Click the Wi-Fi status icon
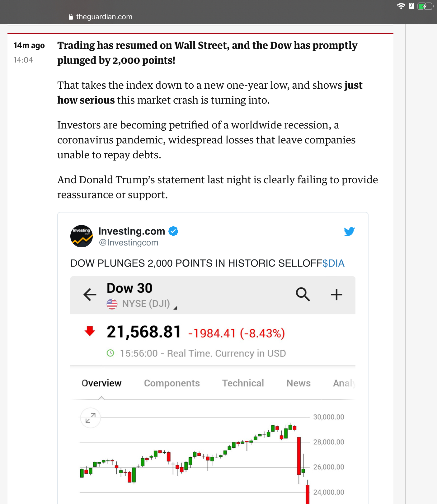 [x=401, y=6]
